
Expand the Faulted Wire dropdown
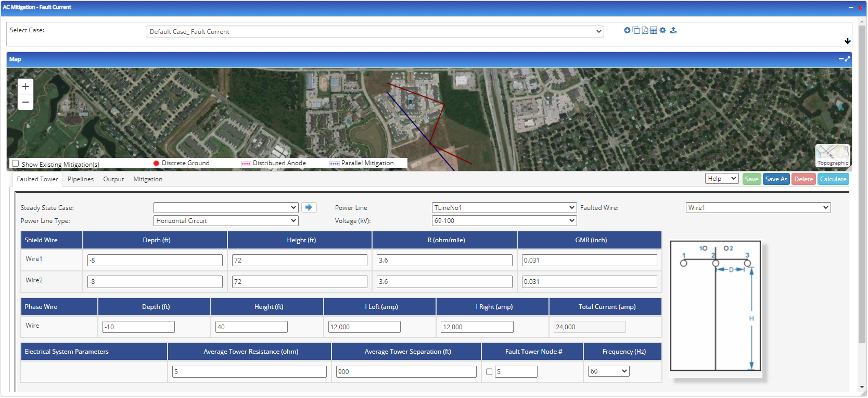click(x=758, y=208)
